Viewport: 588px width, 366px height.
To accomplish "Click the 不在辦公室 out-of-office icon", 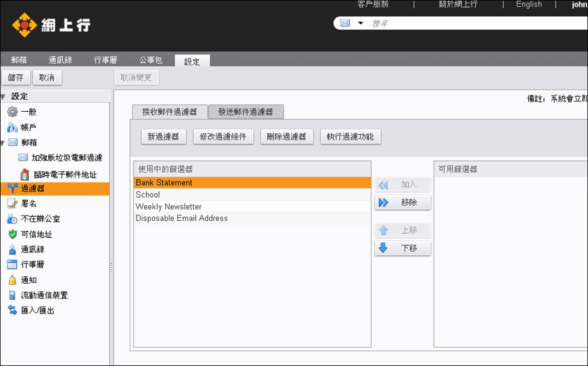I will 12,219.
